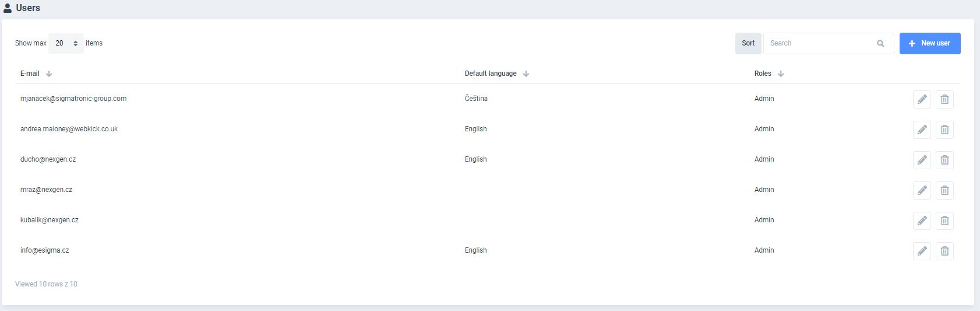Delete user mjanacek@sigmatronic-group.com with trash icon
The height and width of the screenshot is (311, 980).
coord(944,99)
